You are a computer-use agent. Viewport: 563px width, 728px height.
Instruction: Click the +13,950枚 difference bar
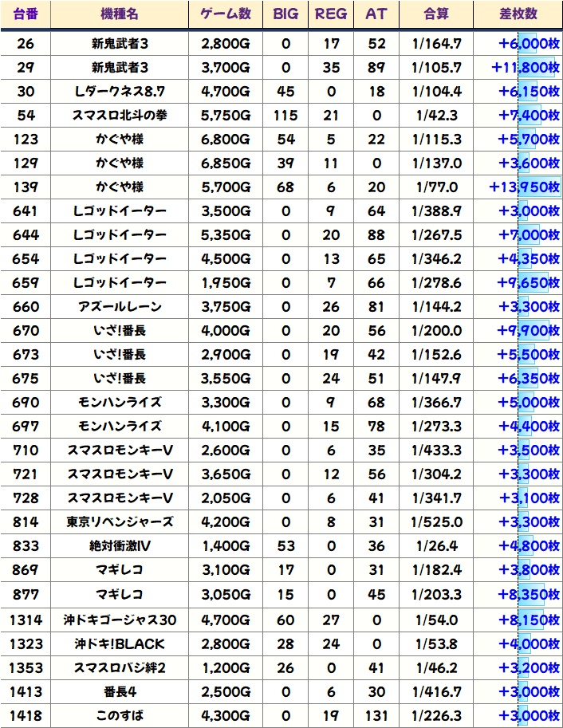526,187
